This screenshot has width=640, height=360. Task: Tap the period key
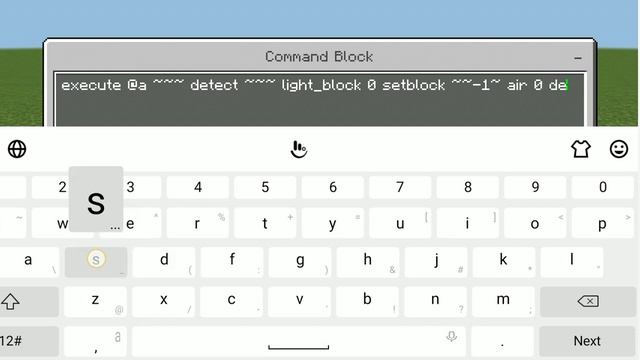502,341
